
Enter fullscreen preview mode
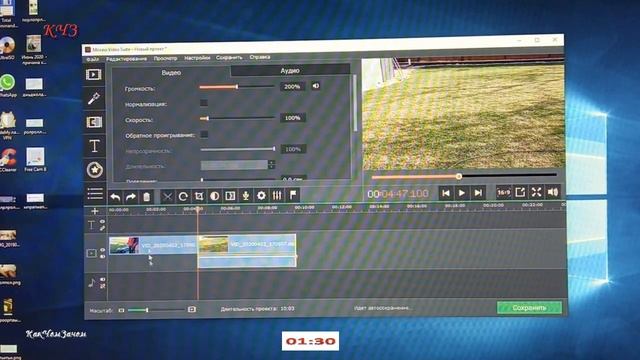[536, 192]
